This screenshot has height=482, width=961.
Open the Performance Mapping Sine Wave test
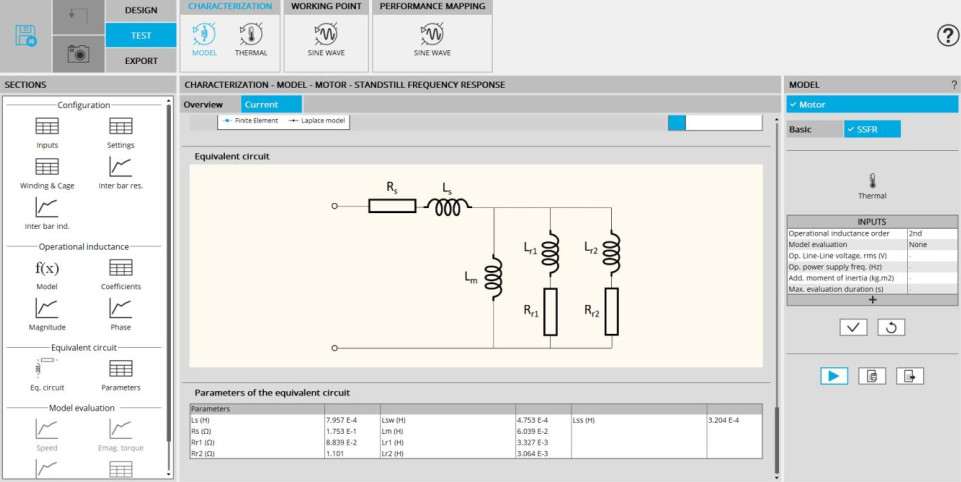click(432, 37)
